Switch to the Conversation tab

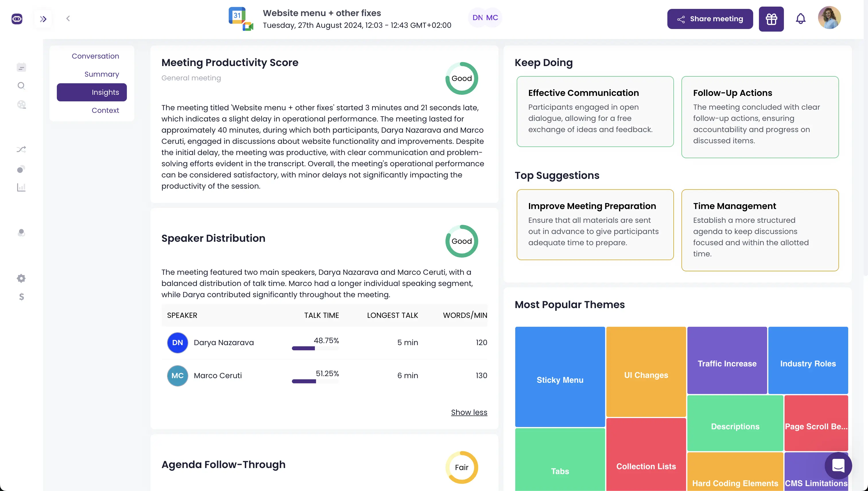95,56
